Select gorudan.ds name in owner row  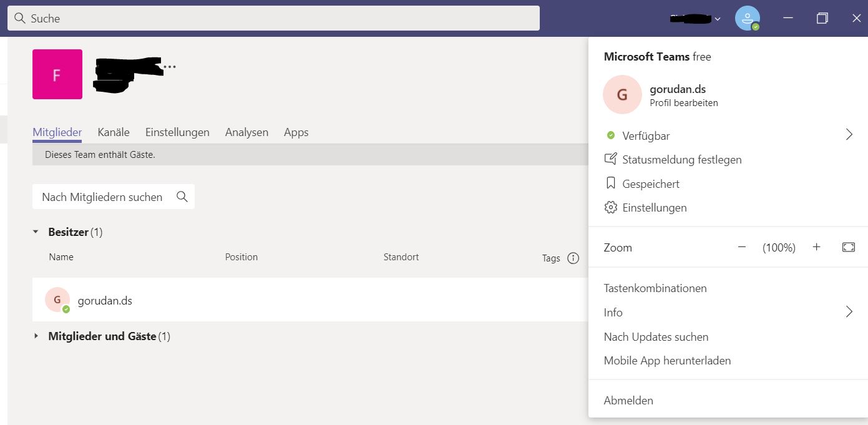105,301
